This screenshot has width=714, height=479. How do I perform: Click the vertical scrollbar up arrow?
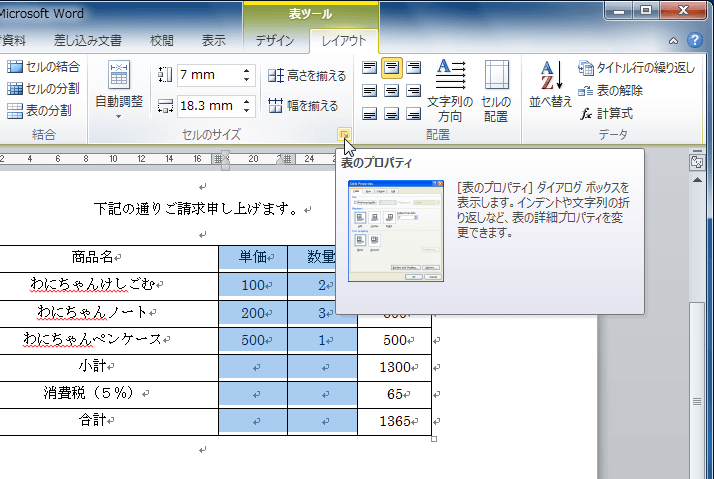click(x=697, y=180)
